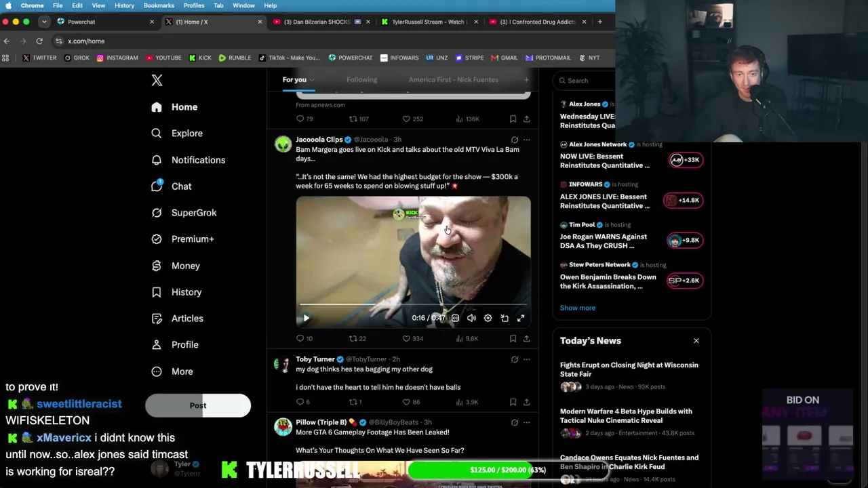868x488 pixels.
Task: Open the Profiles menu in the menu bar
Action: (194, 5)
